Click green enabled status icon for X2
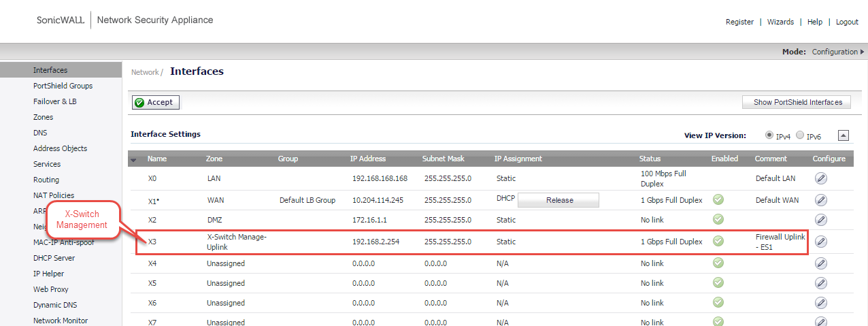This screenshot has width=868, height=326. tap(718, 220)
